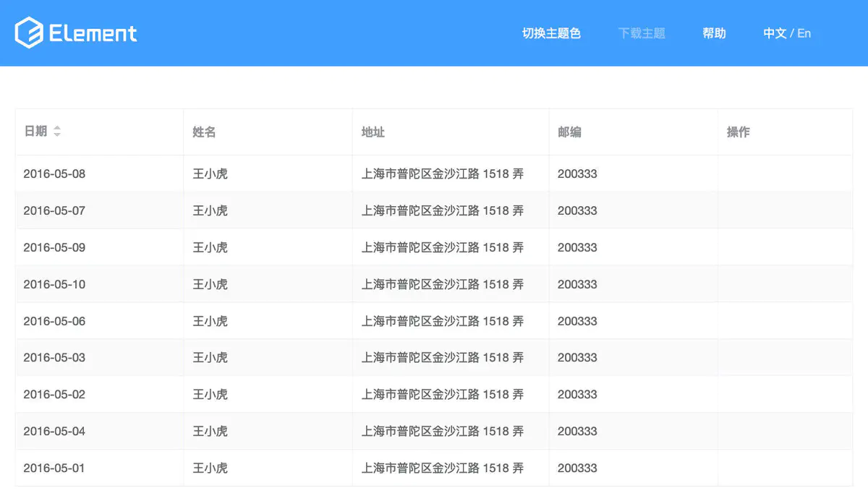Open 切换主题色 in the navigation bar
The image size is (868, 501).
[x=552, y=33]
